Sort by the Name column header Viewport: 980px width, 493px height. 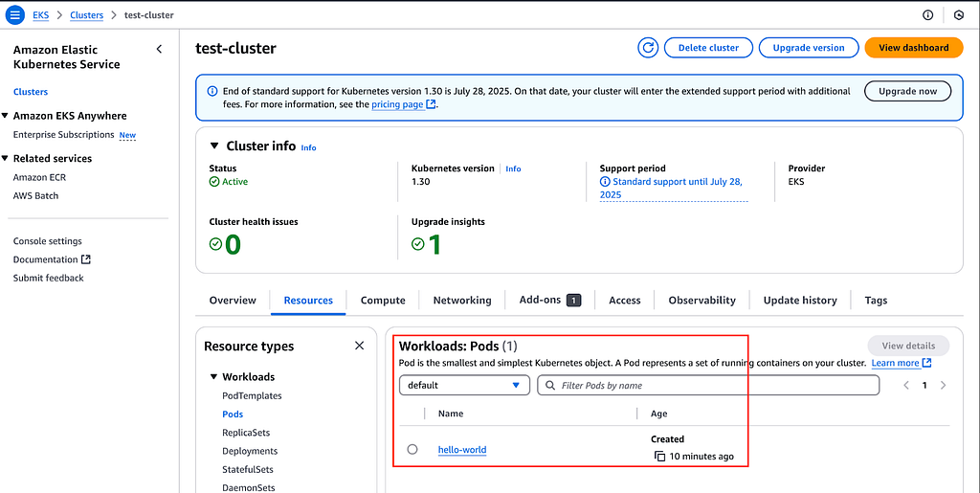(x=451, y=413)
